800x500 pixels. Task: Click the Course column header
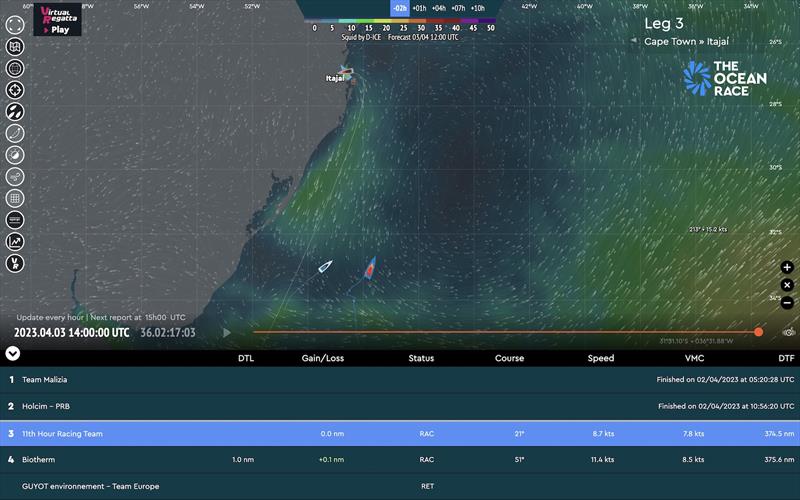point(509,358)
